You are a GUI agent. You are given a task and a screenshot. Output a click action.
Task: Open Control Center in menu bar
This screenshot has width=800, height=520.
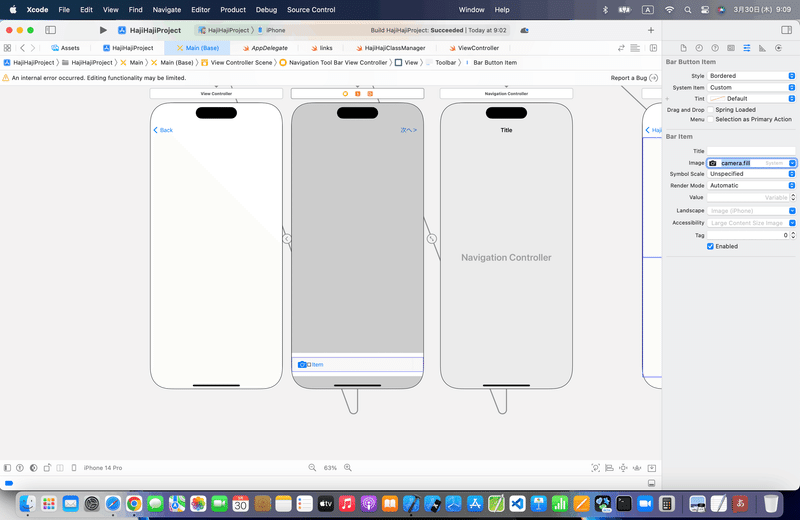coord(705,10)
